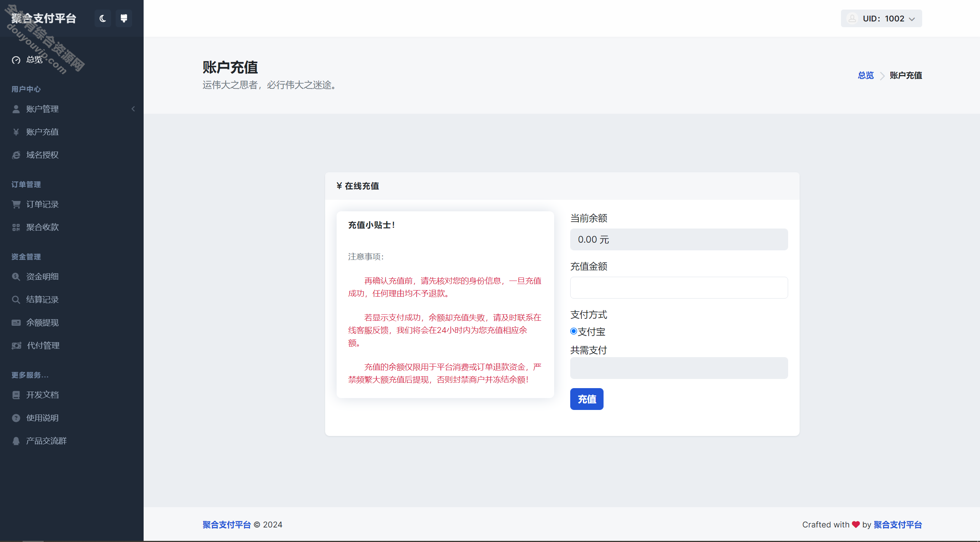Viewport: 980px width, 542px height.
Task: Click the 聚合支付平台 sidebar logo title
Action: click(44, 18)
